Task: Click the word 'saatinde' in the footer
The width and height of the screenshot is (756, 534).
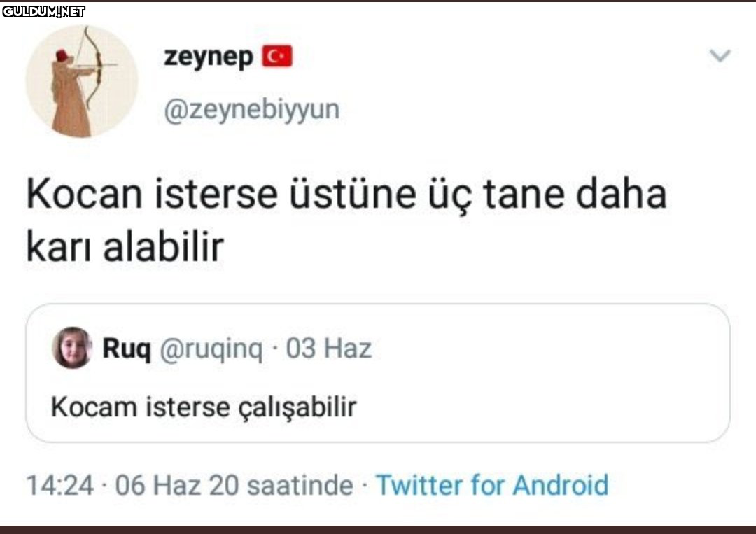Action: [300, 484]
